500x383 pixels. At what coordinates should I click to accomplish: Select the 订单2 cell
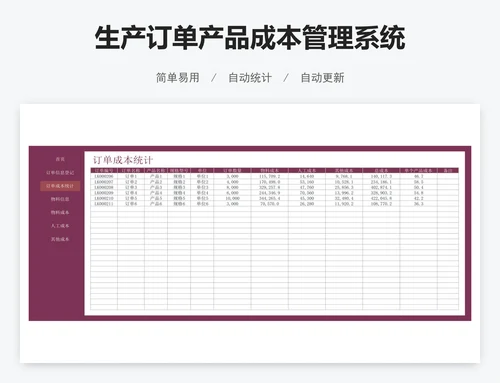click(131, 182)
